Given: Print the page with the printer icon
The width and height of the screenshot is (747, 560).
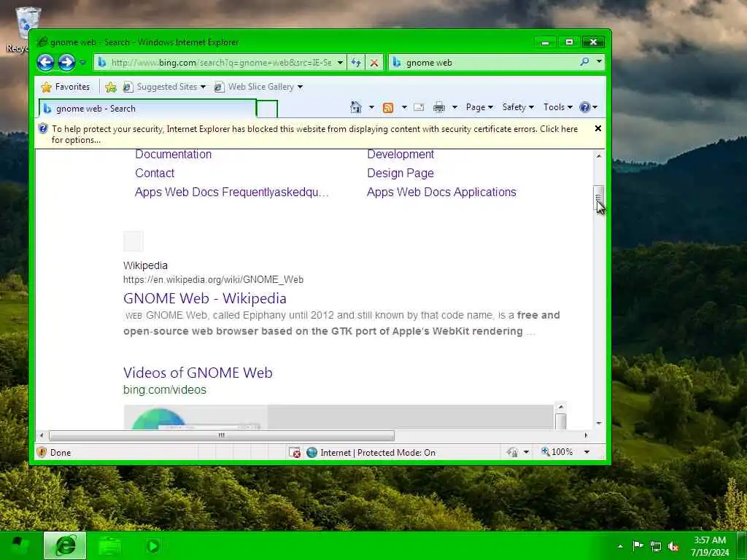Looking at the screenshot, I should [438, 108].
